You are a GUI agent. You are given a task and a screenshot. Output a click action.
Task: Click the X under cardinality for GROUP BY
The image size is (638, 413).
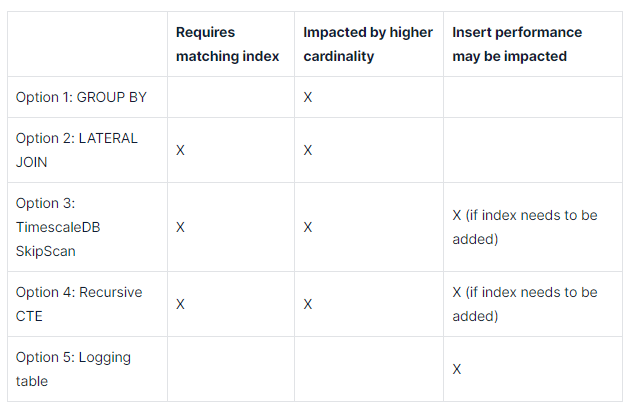(308, 97)
